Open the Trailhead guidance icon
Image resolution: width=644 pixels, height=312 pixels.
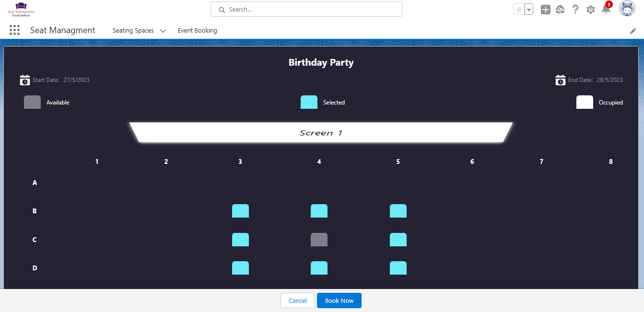tap(560, 10)
